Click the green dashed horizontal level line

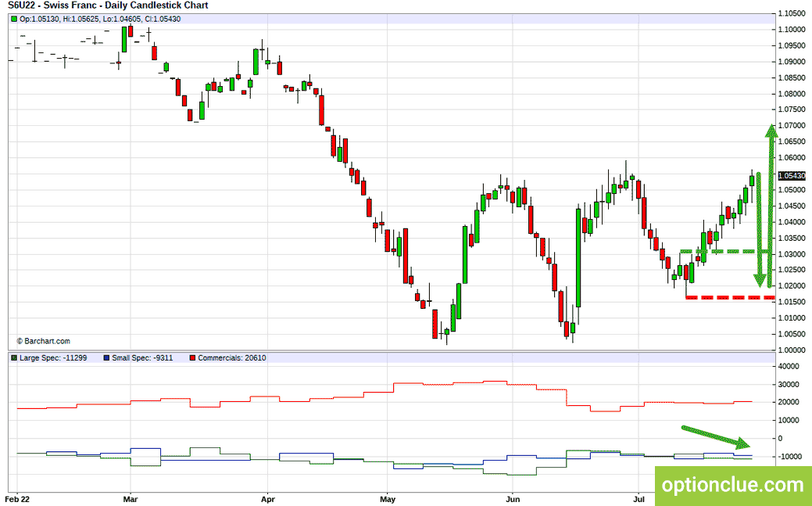[x=725, y=252]
